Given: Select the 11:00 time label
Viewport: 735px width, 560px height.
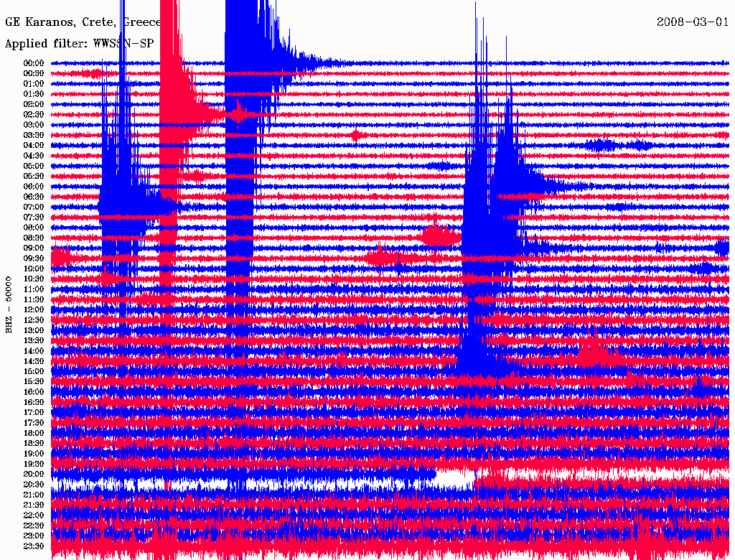Looking at the screenshot, I should tap(34, 289).
